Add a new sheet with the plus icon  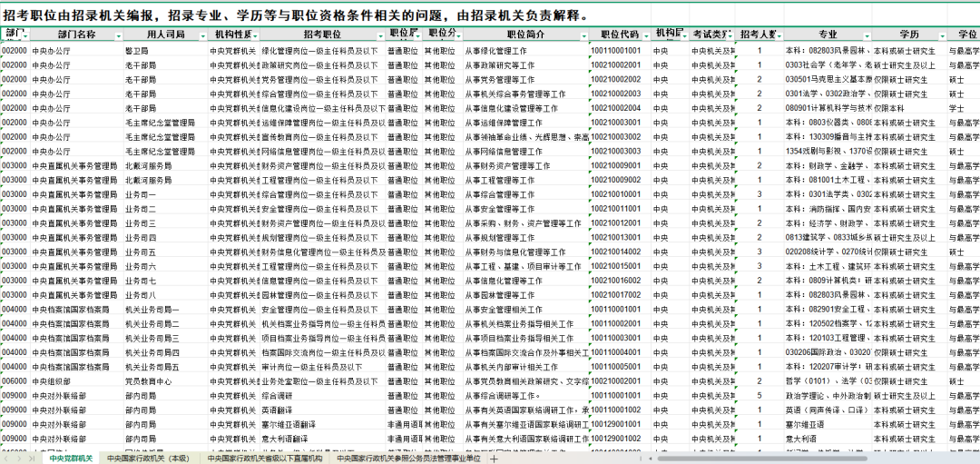494,459
